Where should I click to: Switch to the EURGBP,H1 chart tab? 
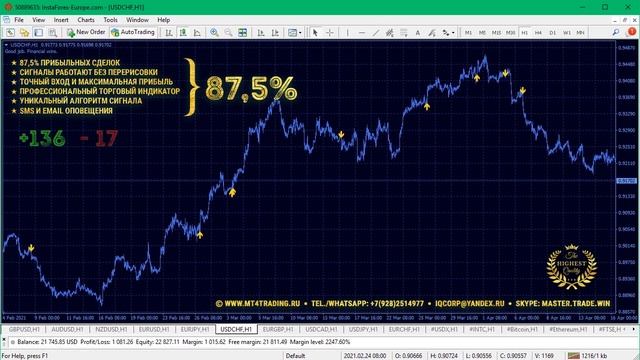278,329
